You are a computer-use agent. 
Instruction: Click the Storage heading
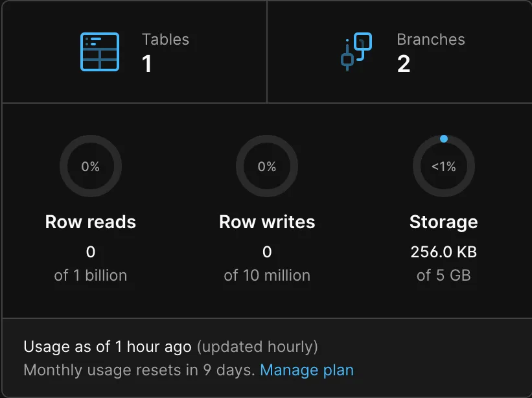444,222
